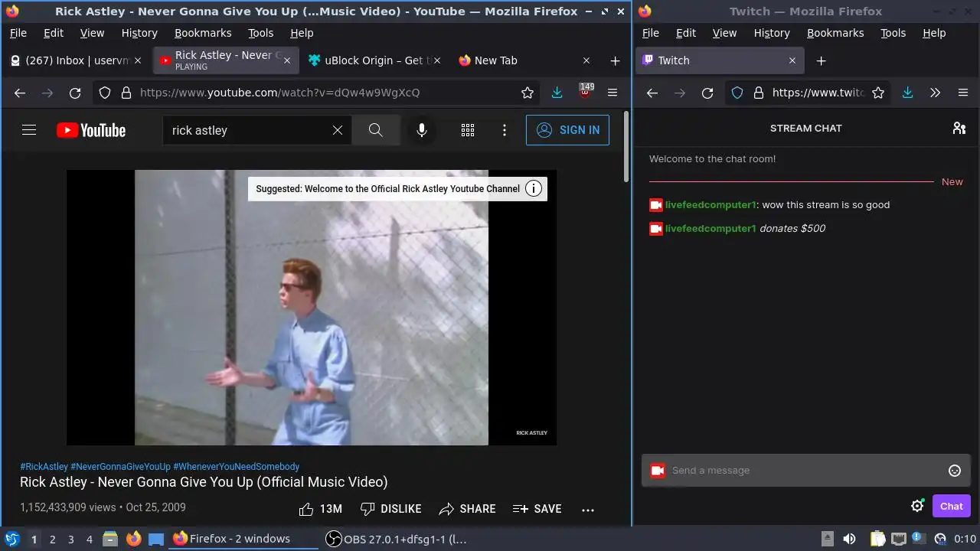The height and width of the screenshot is (551, 980).
Task: Show the Twitch chat users list
Action: [x=959, y=128]
